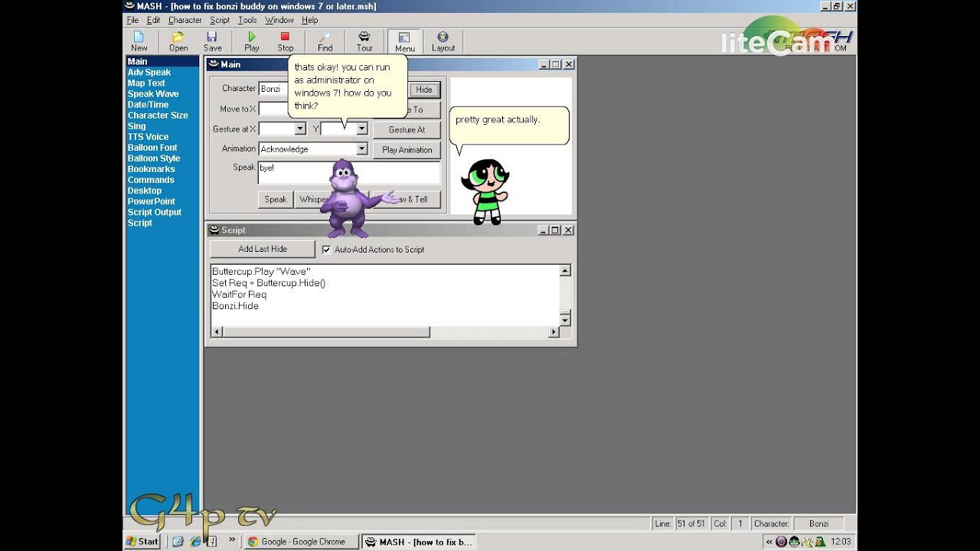Toggle Auto-Add Actions to Script checkbox

(326, 249)
